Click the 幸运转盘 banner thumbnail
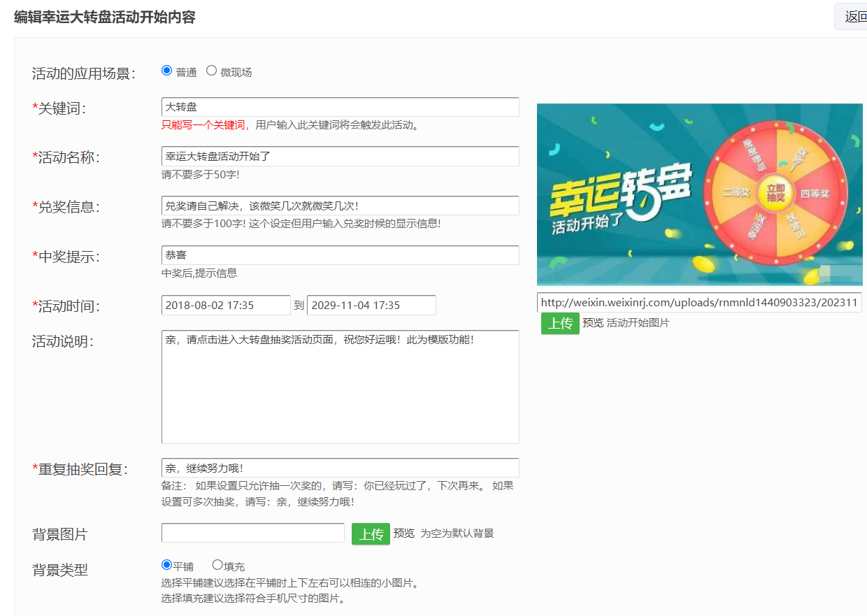Image resolution: width=867 pixels, height=616 pixels. pyautogui.click(x=699, y=194)
